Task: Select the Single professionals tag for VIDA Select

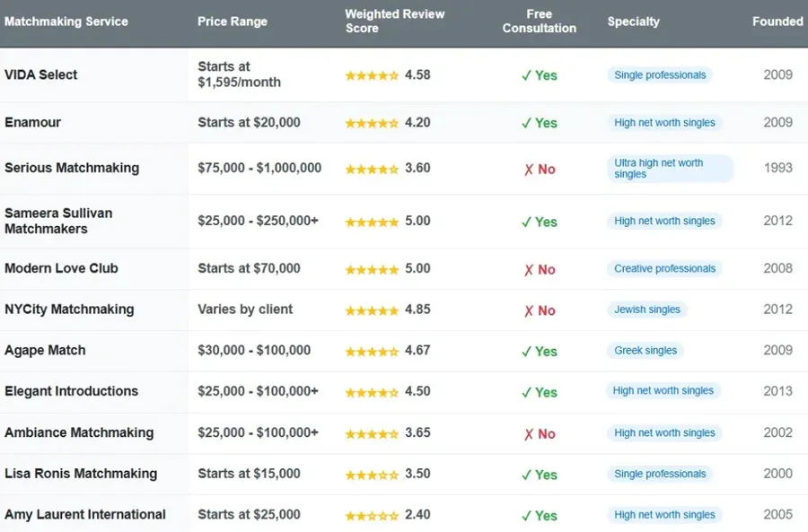Action: click(x=660, y=75)
